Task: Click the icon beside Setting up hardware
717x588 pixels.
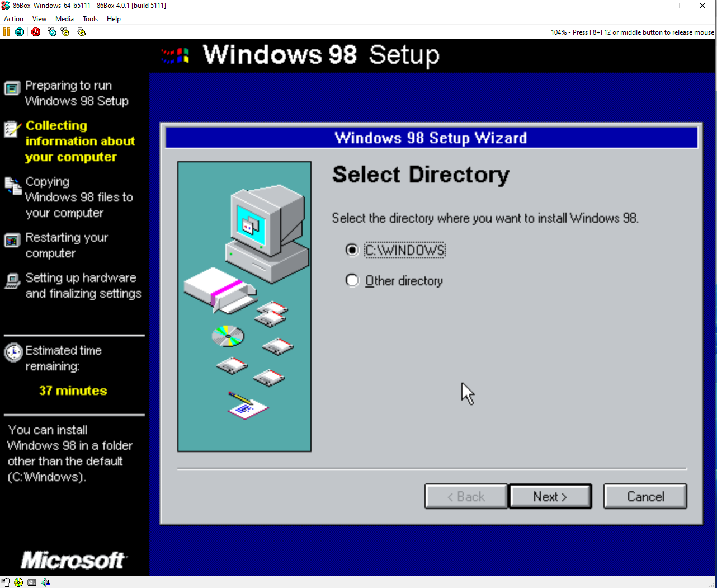Action: [12, 281]
